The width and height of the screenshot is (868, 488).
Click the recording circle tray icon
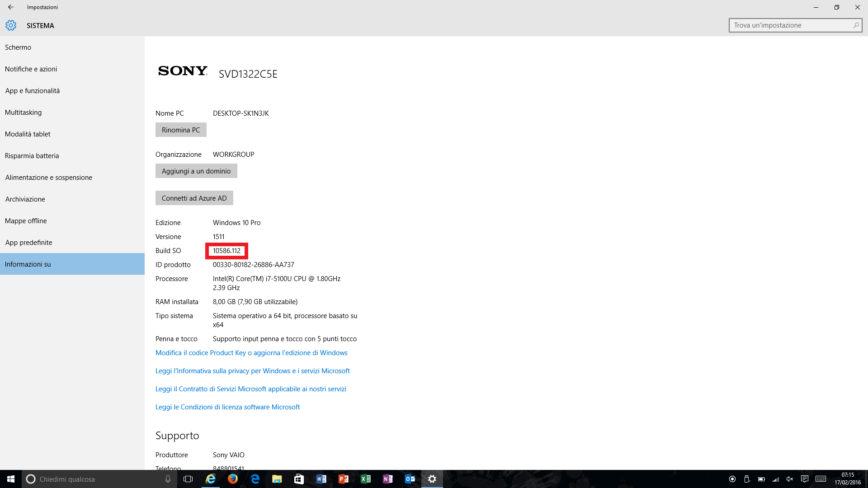(x=732, y=479)
